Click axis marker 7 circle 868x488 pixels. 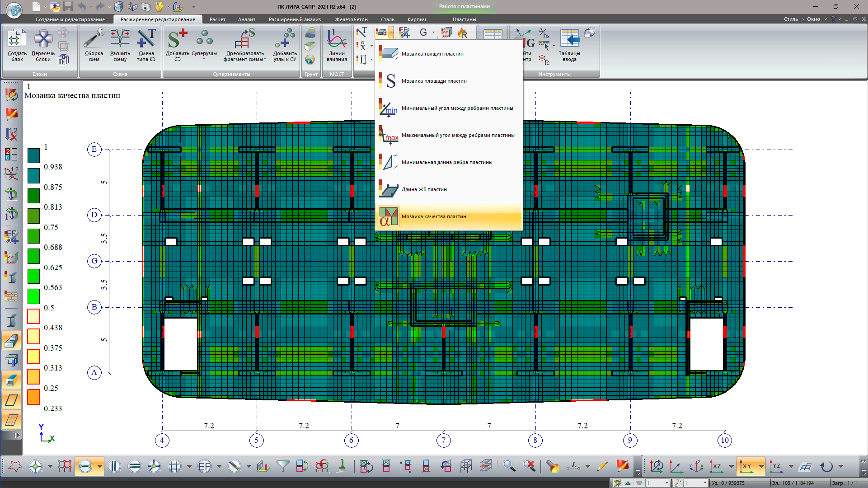click(443, 441)
